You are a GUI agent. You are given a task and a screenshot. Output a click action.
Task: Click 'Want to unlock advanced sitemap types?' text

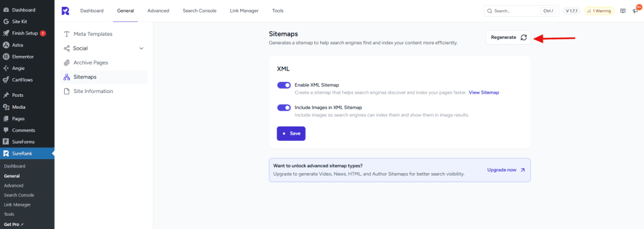318,165
